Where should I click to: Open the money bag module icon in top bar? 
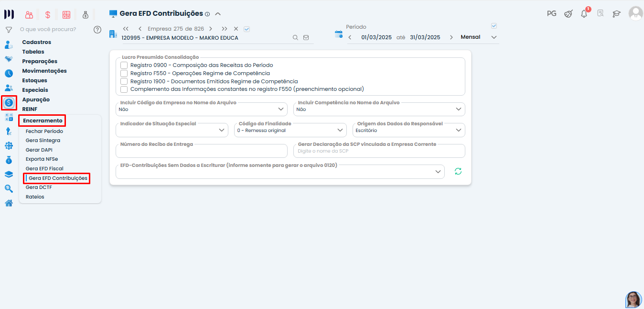85,15
